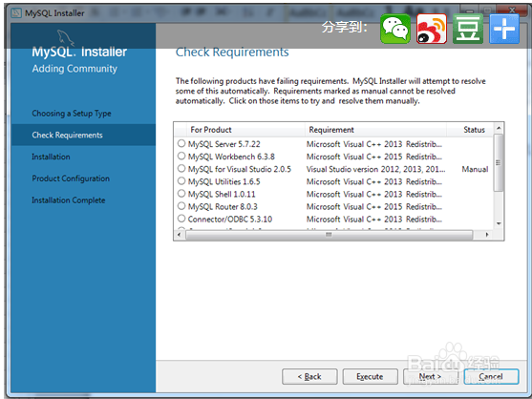Image resolution: width=532 pixels, height=399 pixels.
Task: Go to Choosing a Setup Type step
Action: click(x=72, y=114)
